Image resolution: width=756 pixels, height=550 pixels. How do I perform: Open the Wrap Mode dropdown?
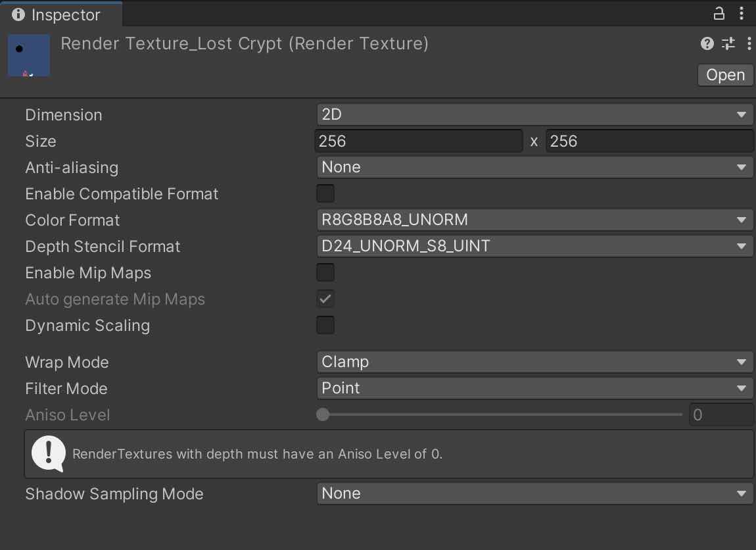pos(534,362)
